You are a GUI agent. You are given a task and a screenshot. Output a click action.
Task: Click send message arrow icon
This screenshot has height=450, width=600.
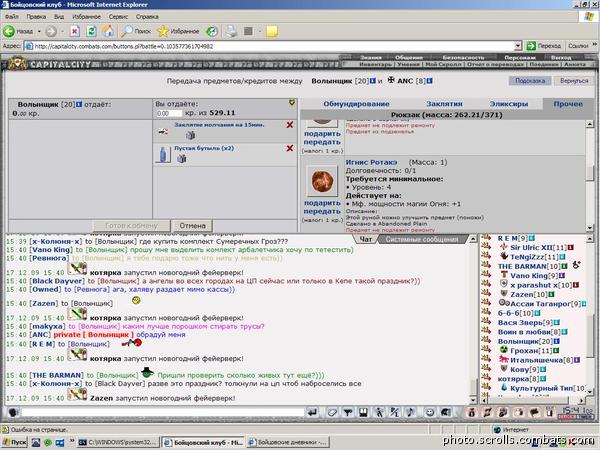pos(312,412)
